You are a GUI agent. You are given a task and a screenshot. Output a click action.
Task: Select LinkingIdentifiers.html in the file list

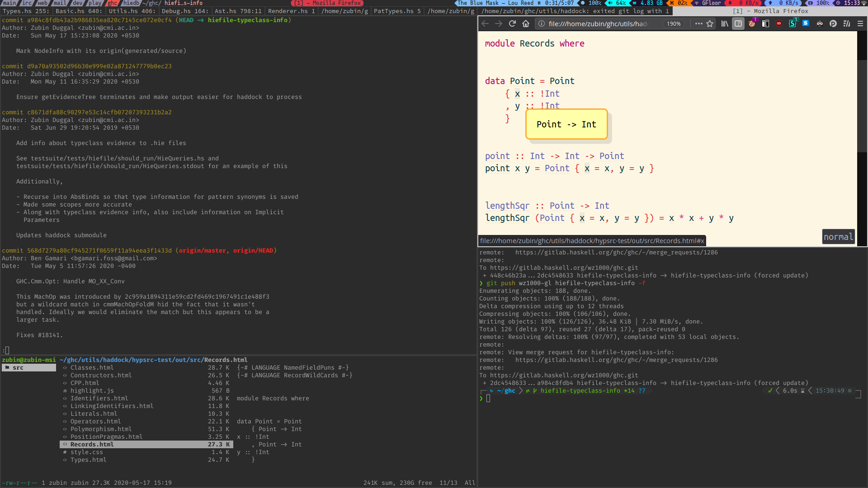tap(146, 406)
